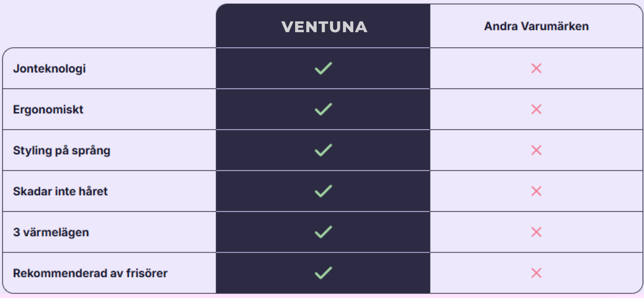
Task: Select the Andra Varumärken column header
Action: 536,26
